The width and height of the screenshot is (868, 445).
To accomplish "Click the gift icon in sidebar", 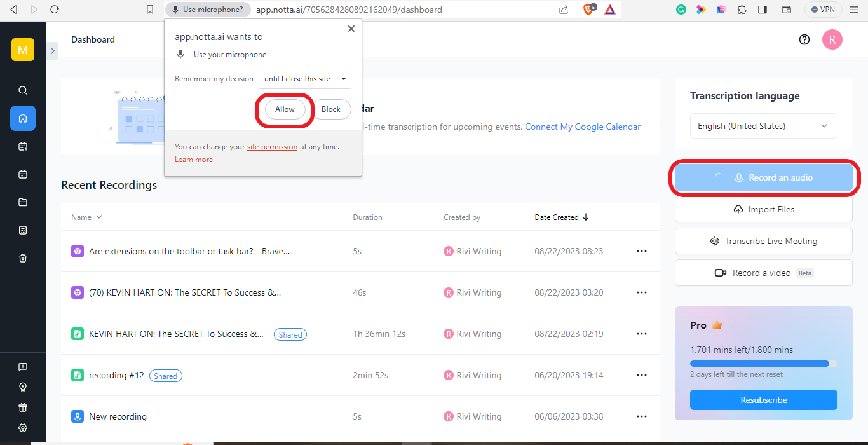I will click(23, 407).
